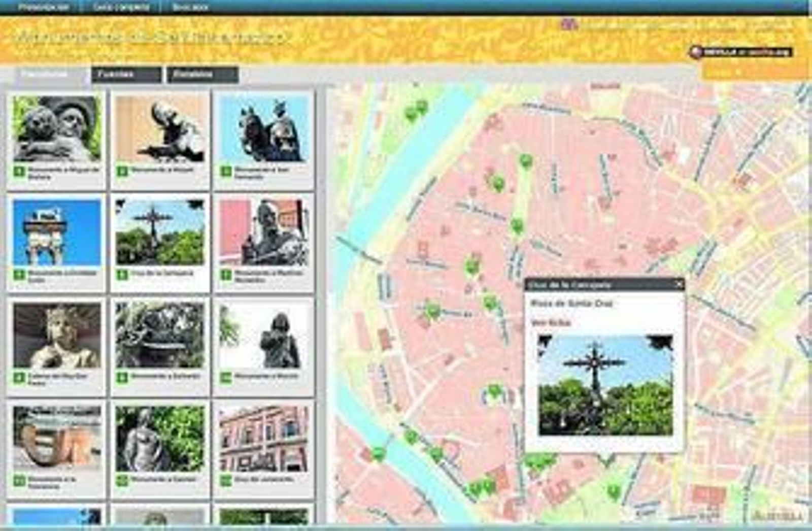
Task: Open the Guía completa menu item
Action: (121, 7)
